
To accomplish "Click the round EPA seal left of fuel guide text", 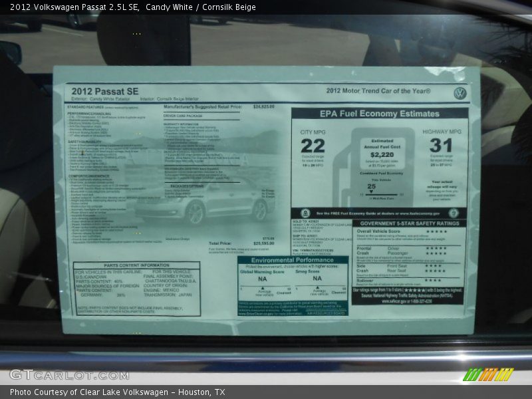I will coord(303,213).
